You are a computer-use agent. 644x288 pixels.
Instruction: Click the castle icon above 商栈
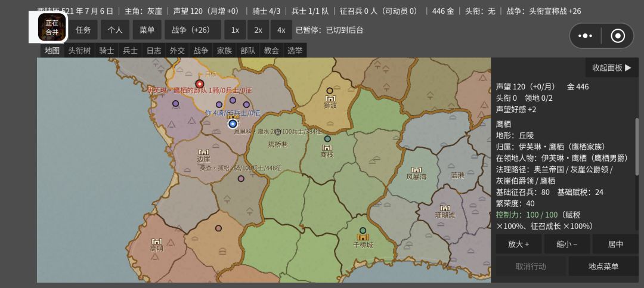click(x=327, y=148)
